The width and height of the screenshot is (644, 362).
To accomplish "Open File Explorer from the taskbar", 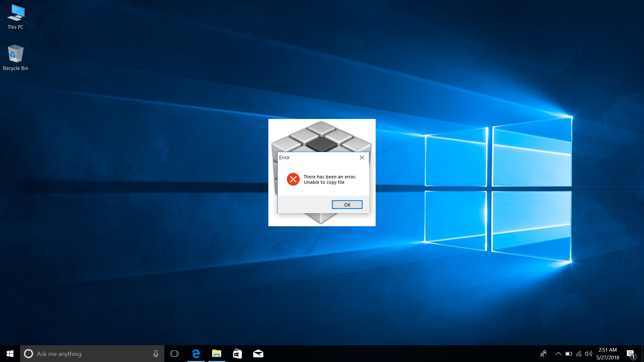I will click(217, 354).
